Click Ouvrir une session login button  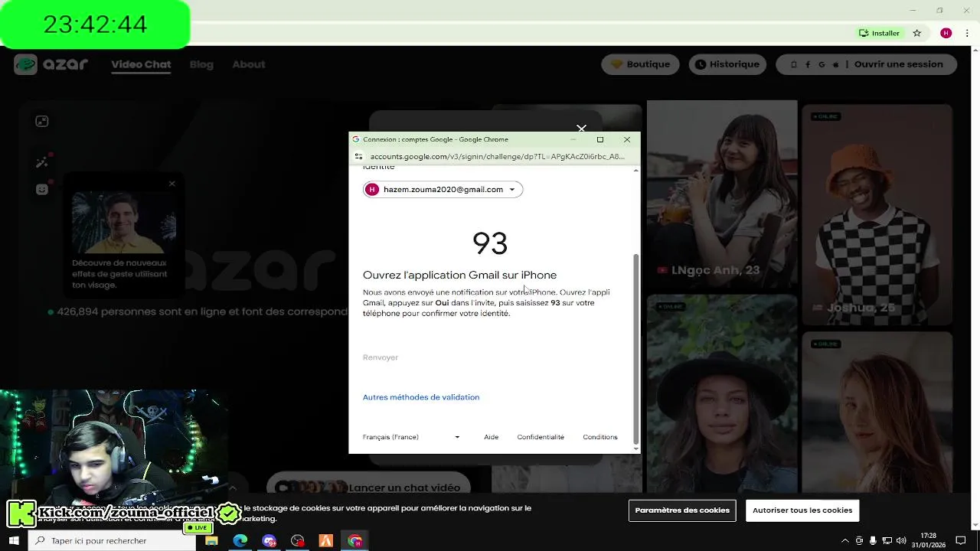point(867,64)
